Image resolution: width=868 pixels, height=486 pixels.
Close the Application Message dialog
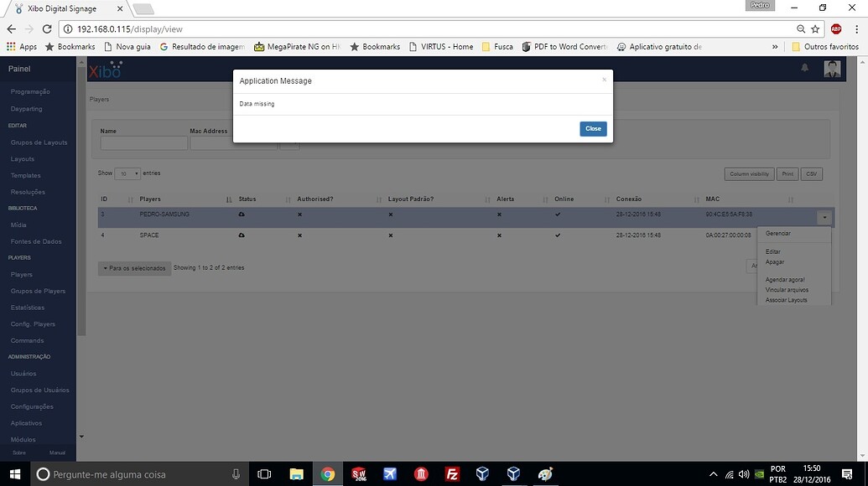593,128
